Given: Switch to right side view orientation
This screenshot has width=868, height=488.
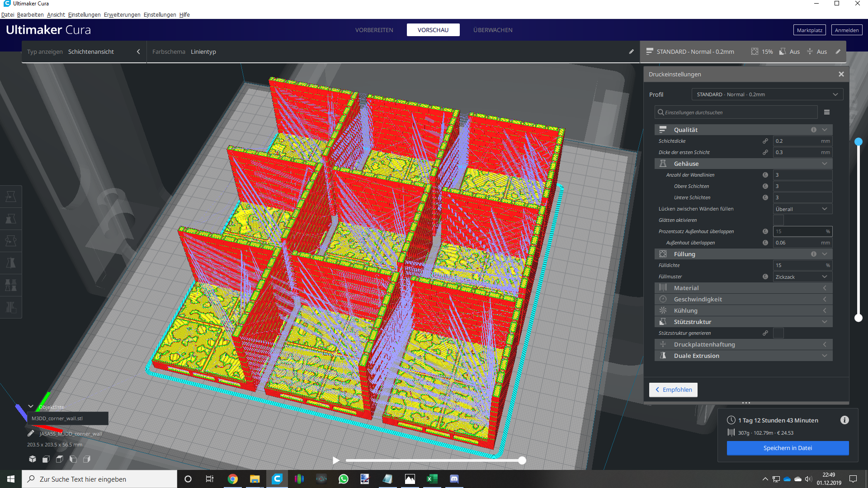Looking at the screenshot, I should coord(87,459).
